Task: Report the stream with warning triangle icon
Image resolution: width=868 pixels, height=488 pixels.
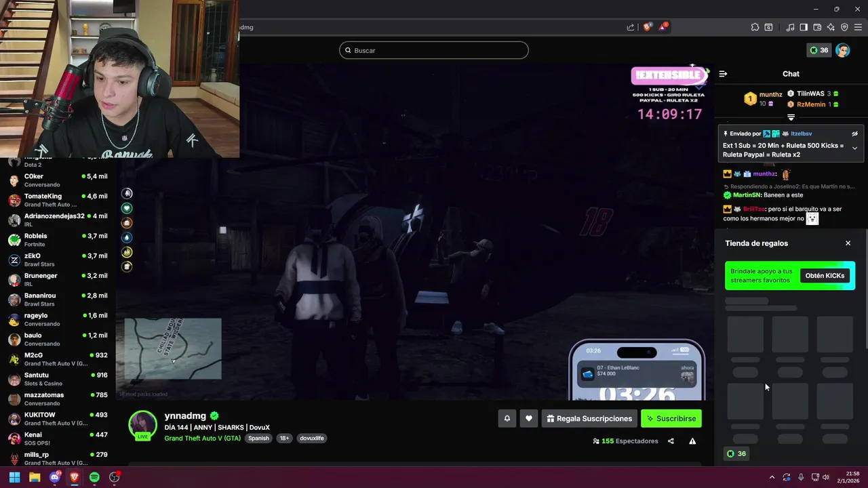Action: point(692,441)
